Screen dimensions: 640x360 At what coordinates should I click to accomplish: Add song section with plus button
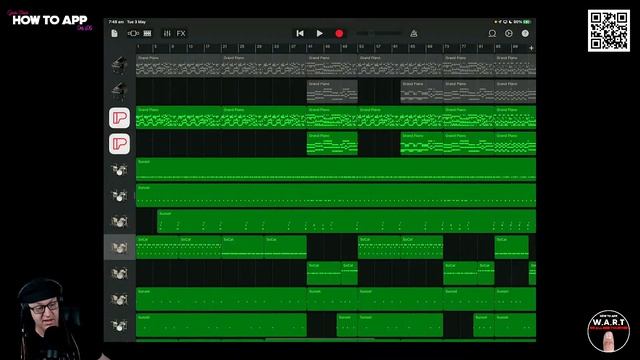click(531, 48)
